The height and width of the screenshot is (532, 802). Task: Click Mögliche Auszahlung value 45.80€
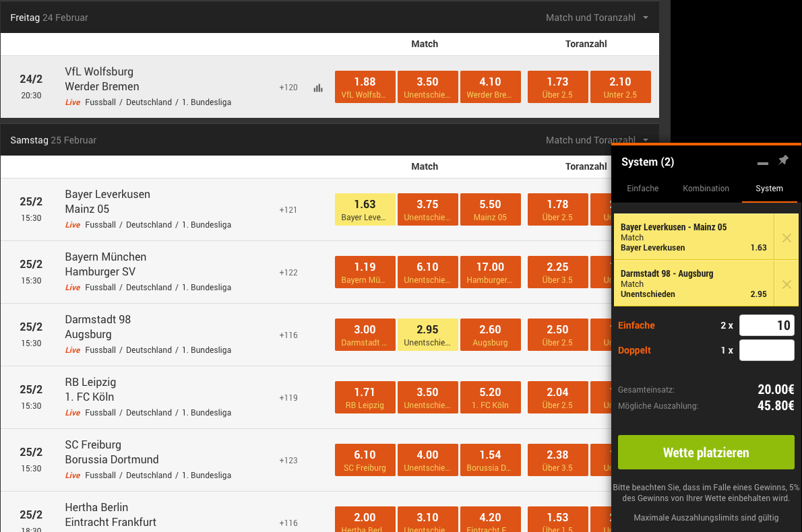(776, 405)
